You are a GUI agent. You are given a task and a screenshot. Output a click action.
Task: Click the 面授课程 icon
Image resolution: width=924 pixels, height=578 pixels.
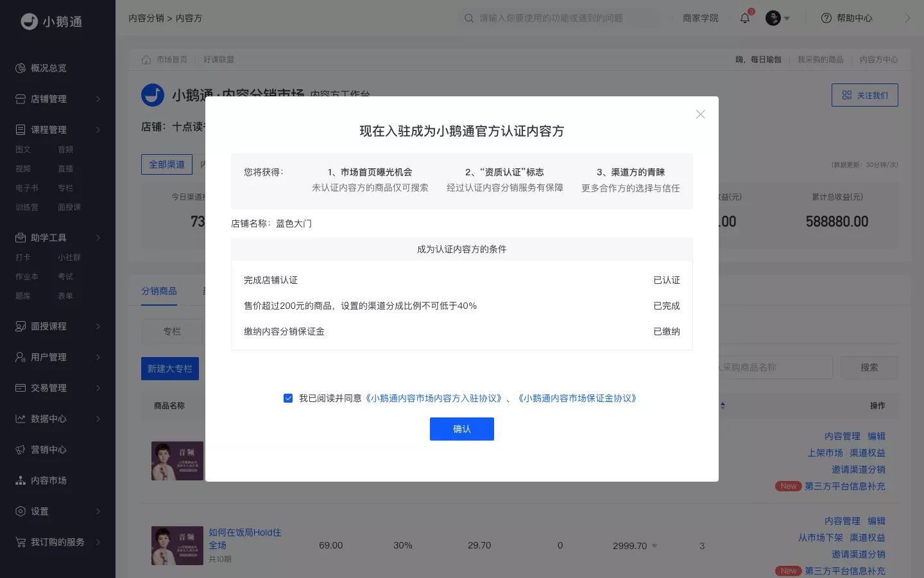coord(21,326)
